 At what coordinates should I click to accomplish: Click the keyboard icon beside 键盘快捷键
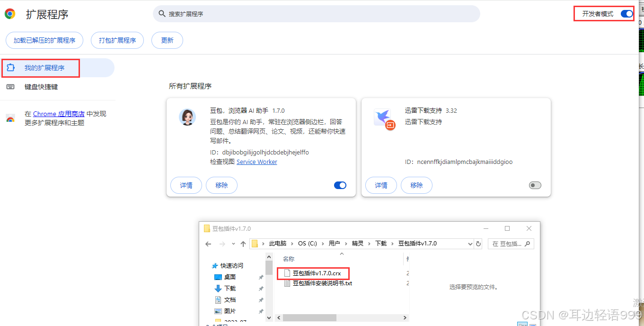(11, 87)
